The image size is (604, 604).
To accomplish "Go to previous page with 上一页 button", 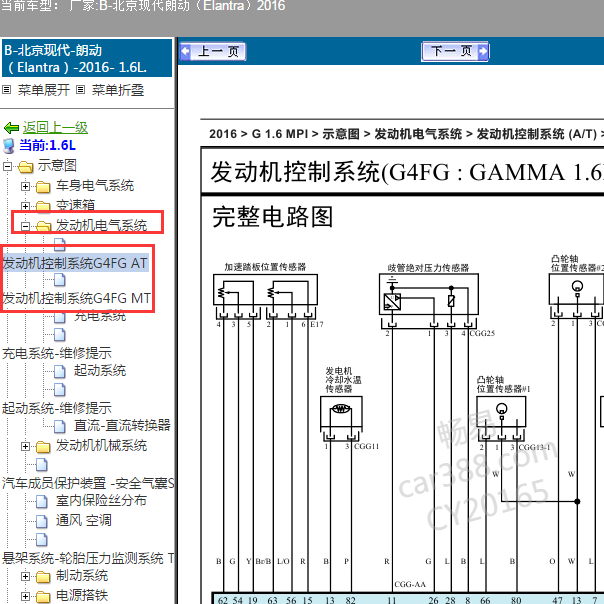I will (213, 51).
